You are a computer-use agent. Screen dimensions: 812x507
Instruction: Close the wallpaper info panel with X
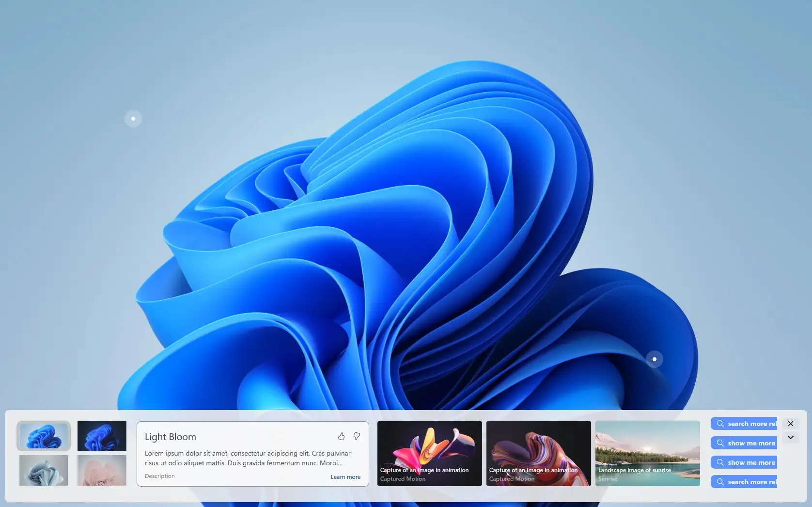[791, 424]
